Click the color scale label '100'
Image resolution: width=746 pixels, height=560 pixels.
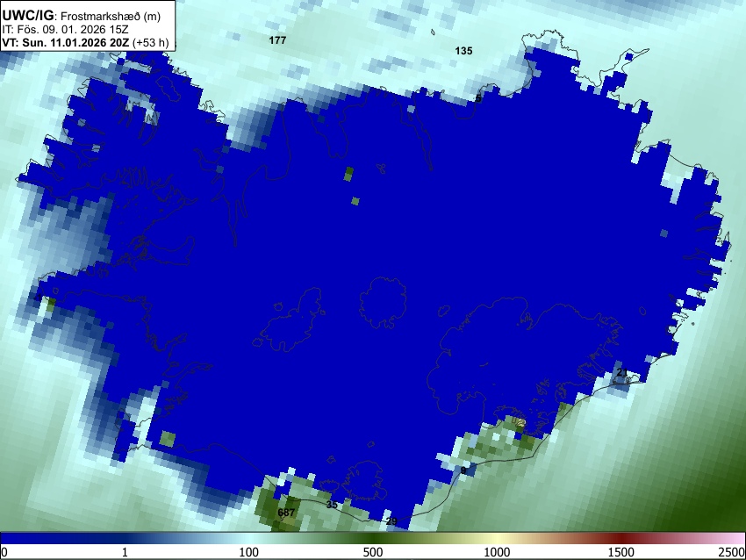click(x=249, y=552)
